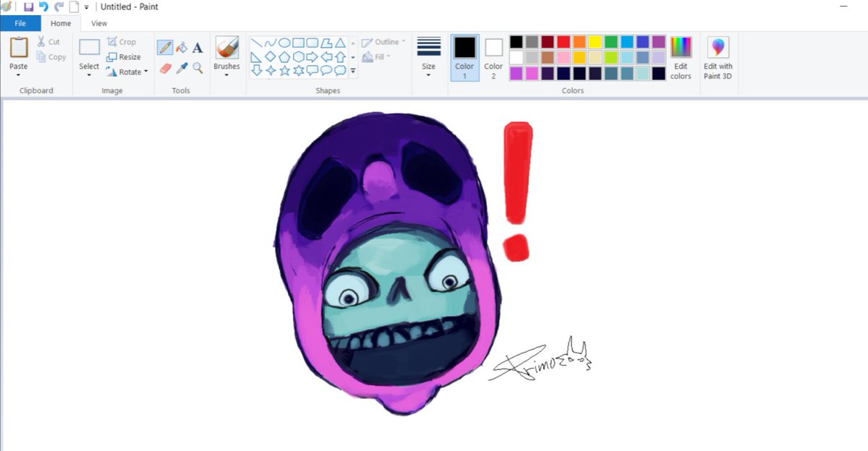Select the Eraser tool

pyautogui.click(x=165, y=68)
